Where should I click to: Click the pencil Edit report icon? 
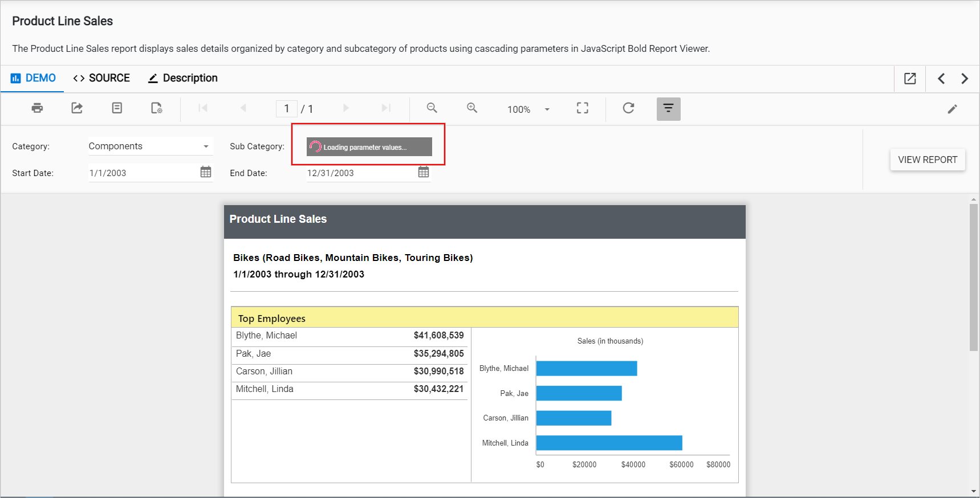(x=952, y=109)
